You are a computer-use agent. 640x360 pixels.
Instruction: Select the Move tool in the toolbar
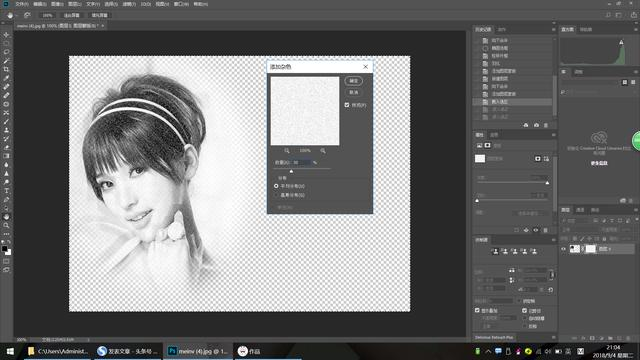point(6,35)
